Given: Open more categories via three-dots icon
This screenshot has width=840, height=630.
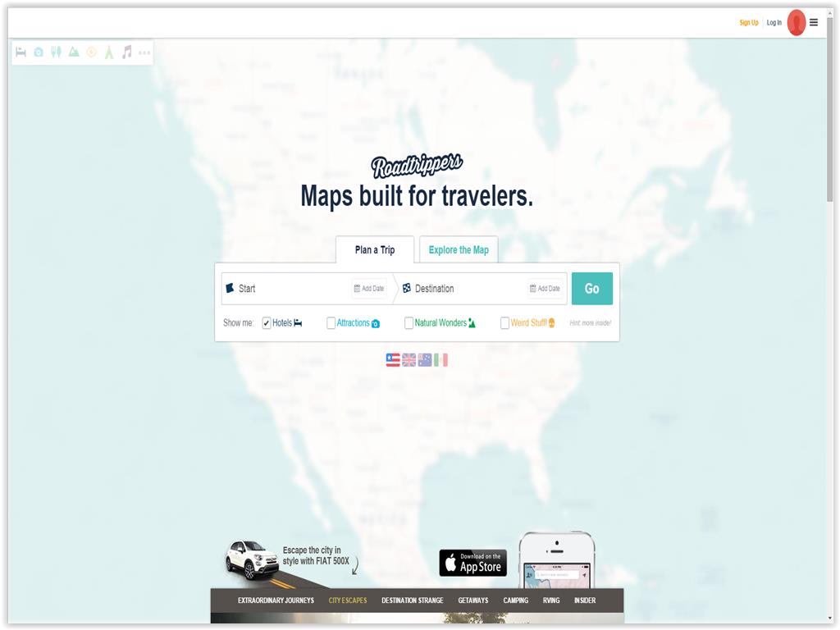Looking at the screenshot, I should [144, 52].
